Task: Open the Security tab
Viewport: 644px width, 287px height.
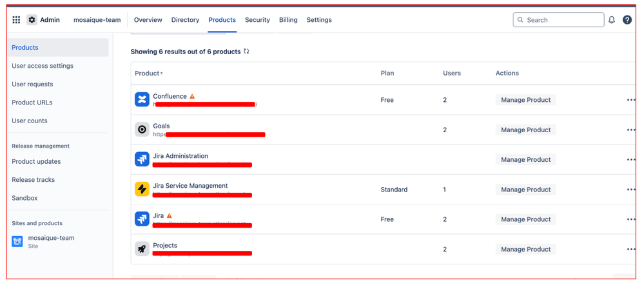Action: 257,20
